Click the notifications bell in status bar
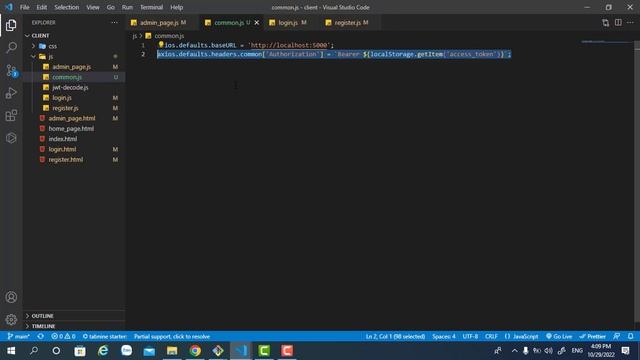The height and width of the screenshot is (360, 640). point(631,336)
